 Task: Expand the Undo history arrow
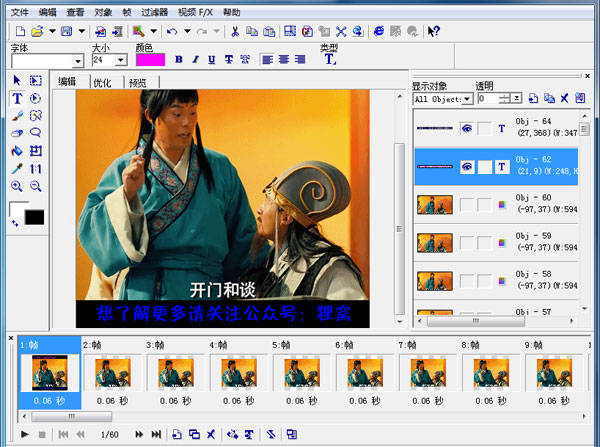187,31
